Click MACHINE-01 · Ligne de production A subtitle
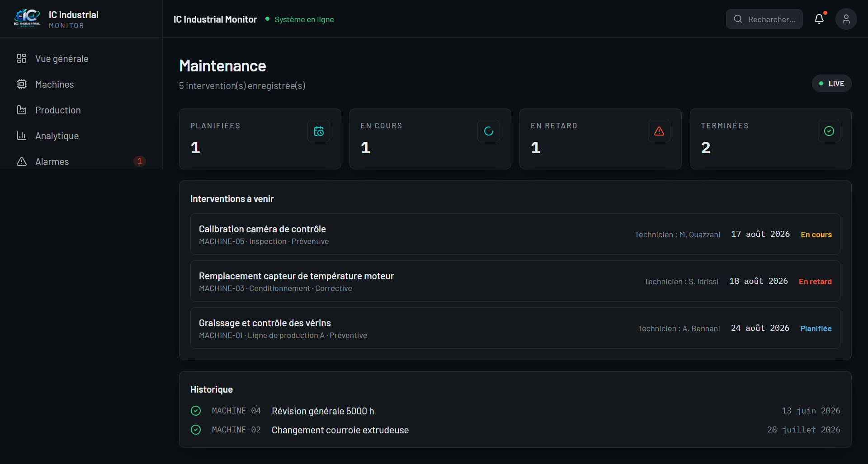Viewport: 868px width, 464px height. point(283,336)
